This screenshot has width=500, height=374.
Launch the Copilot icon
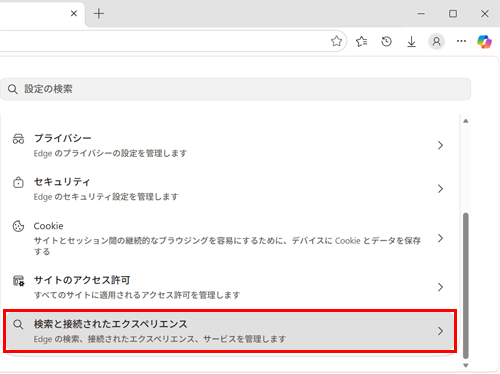tap(484, 42)
